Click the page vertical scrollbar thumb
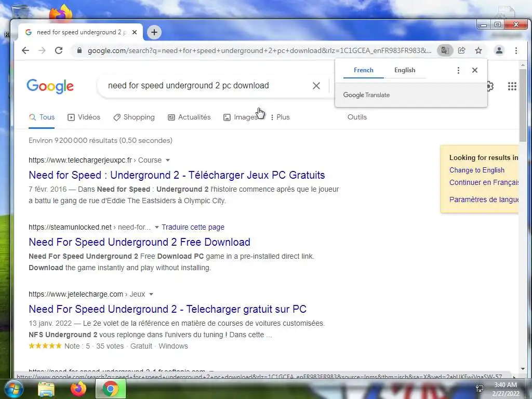The width and height of the screenshot is (532, 399). (523, 105)
